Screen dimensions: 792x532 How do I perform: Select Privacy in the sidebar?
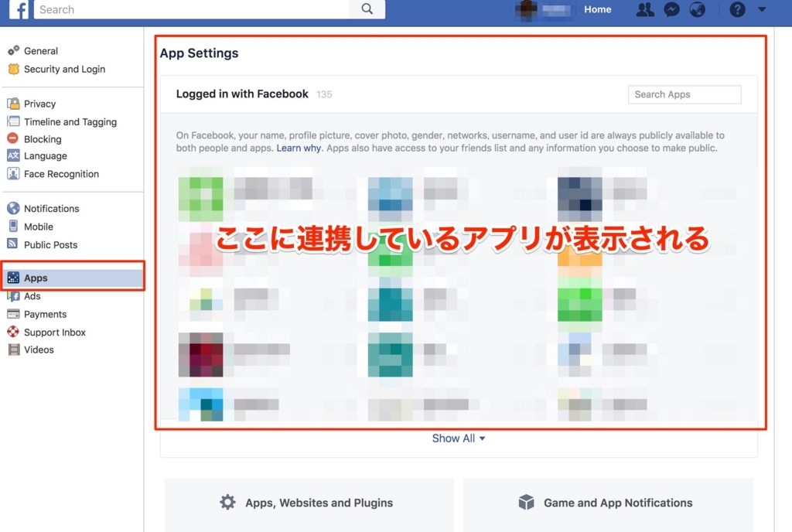click(x=40, y=104)
